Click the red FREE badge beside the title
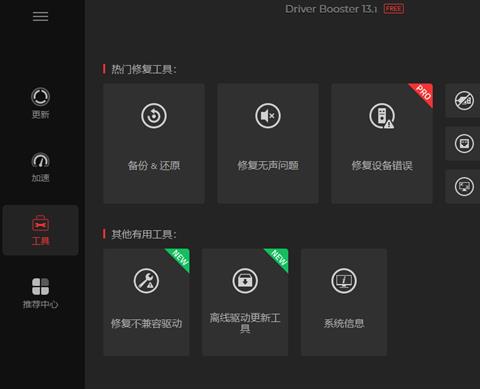The height and width of the screenshot is (389, 480). 394,9
